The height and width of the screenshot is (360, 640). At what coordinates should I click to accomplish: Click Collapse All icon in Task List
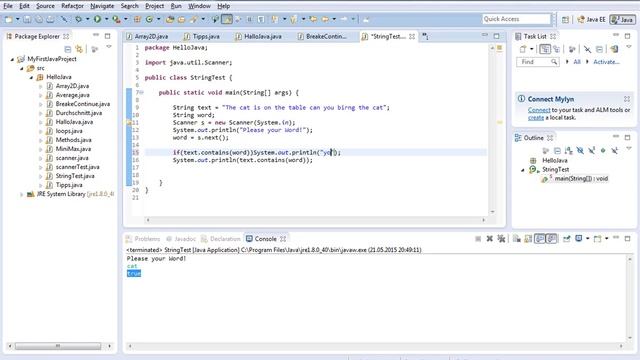(599, 49)
